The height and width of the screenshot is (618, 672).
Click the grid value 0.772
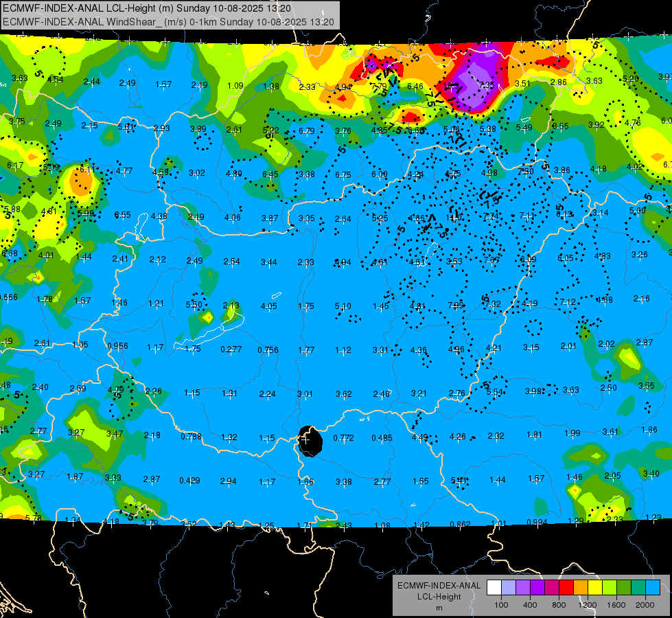(x=343, y=438)
